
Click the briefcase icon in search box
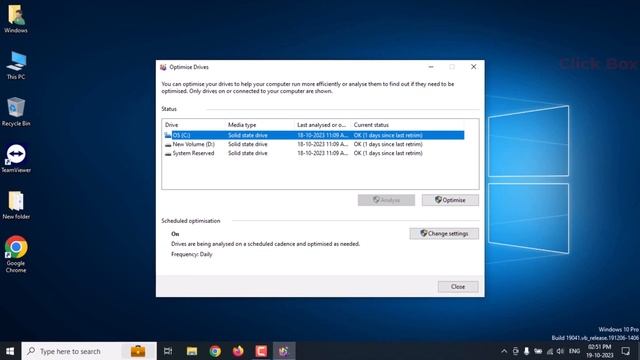coord(138,351)
